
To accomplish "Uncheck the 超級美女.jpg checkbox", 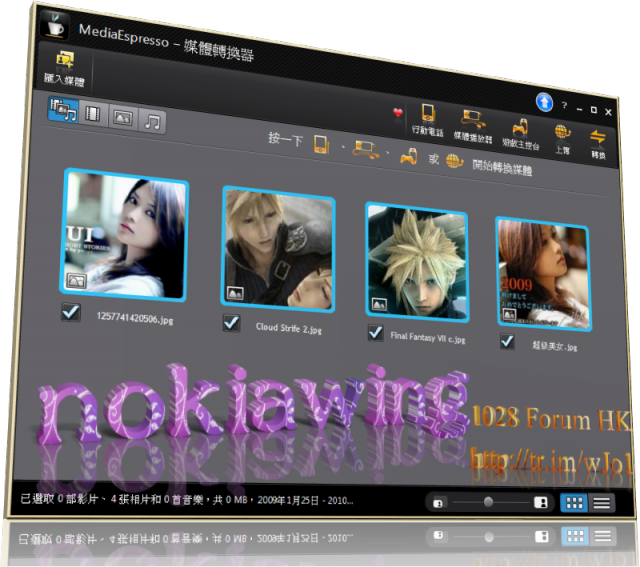I will coord(507,341).
